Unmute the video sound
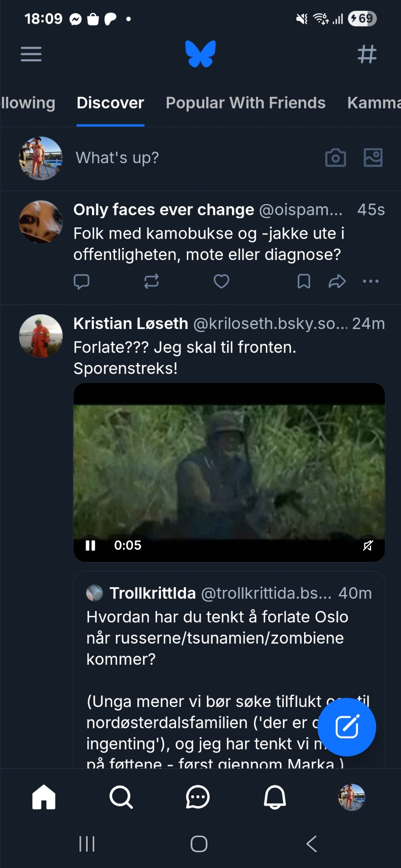This screenshot has width=401, height=868. click(x=368, y=546)
